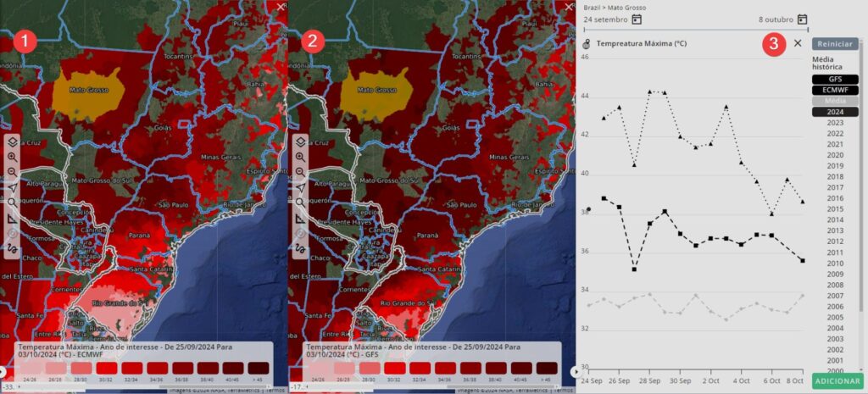Open search tool in GFS map toolbar
Image resolution: width=868 pixels, height=394 pixels.
point(300,203)
